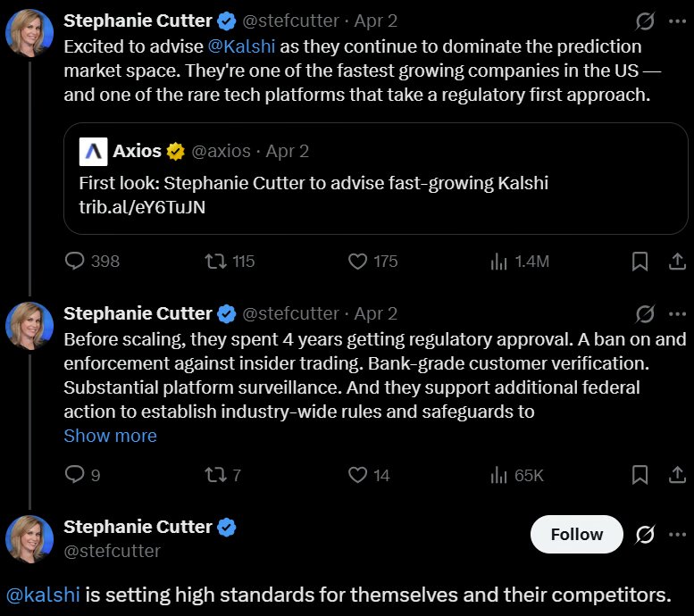Bookmark the first tweet about advising Kalshi
The image size is (694, 616).
pyautogui.click(x=640, y=261)
